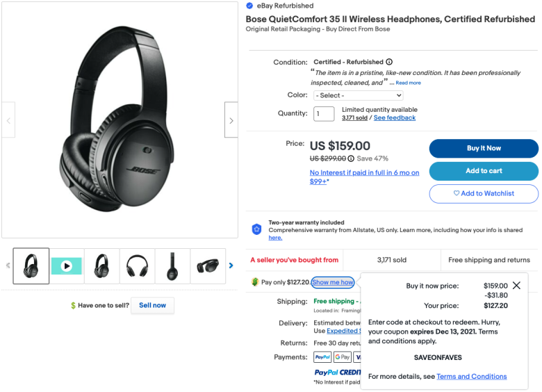Click the Condition info circle icon

pyautogui.click(x=389, y=62)
